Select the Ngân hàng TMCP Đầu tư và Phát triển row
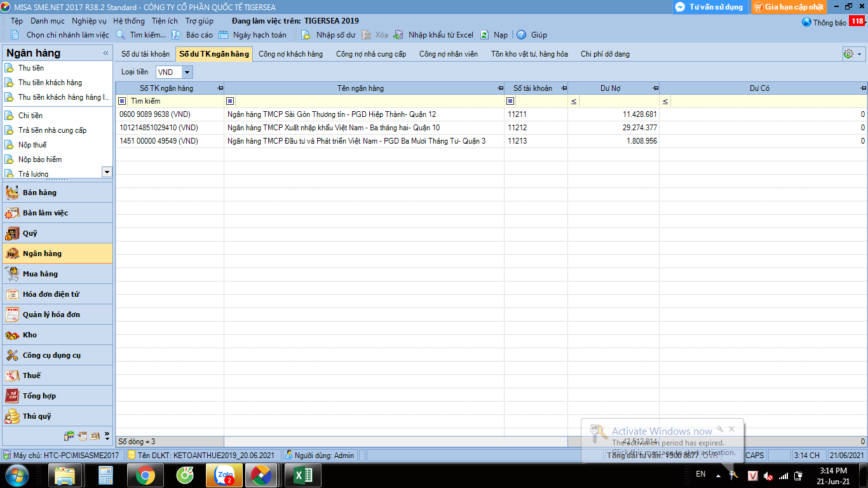Image resolution: width=868 pixels, height=488 pixels. 491,141
